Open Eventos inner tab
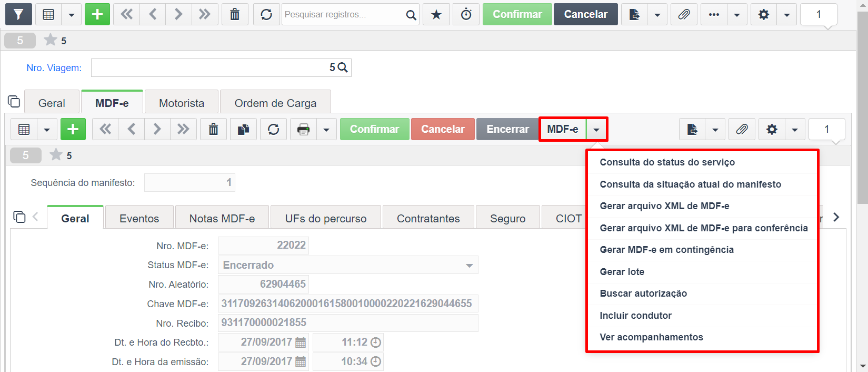Viewport: 868px width, 372px height. pyautogui.click(x=139, y=218)
